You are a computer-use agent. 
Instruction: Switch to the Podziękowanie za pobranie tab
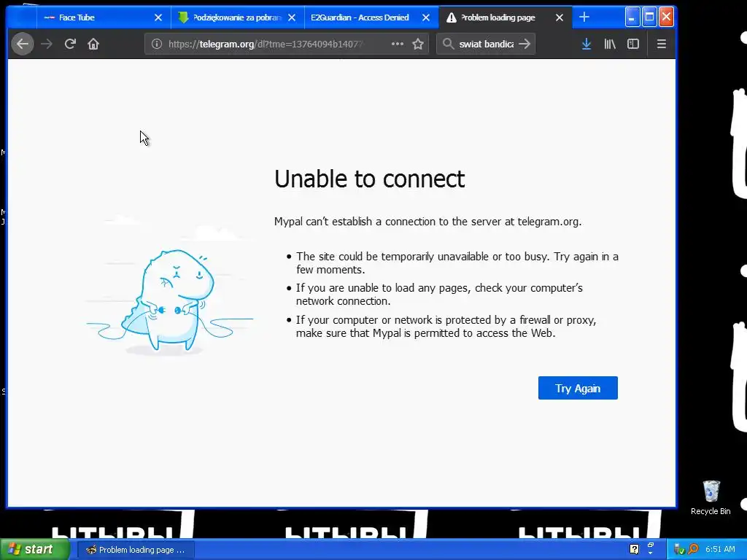[x=237, y=17]
